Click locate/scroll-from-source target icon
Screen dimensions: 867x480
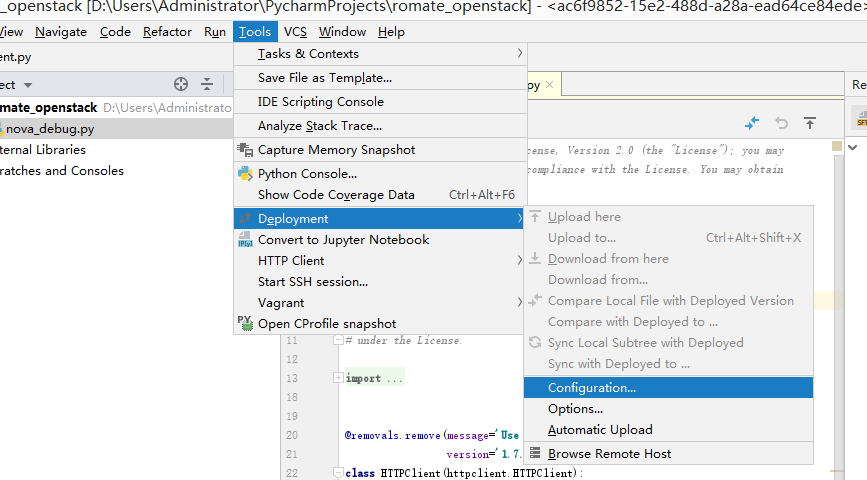coord(181,84)
